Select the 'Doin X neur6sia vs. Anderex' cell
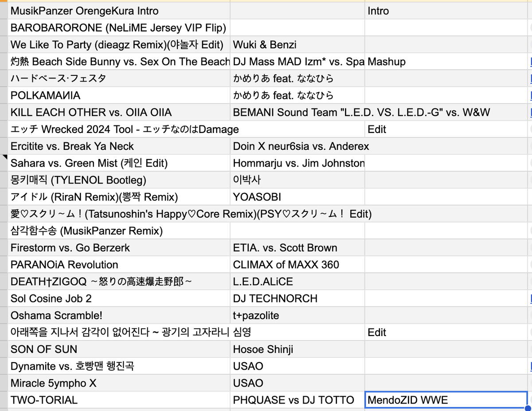This screenshot has width=532, height=411. click(297, 146)
